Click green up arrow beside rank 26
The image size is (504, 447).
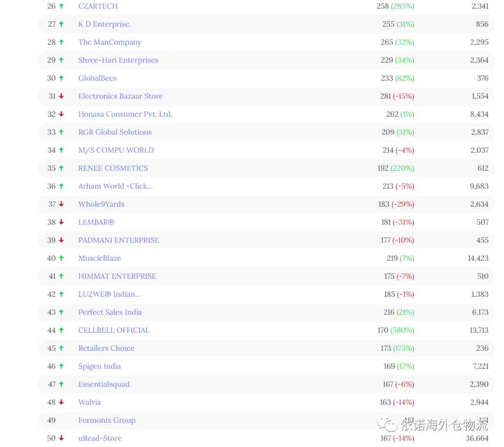point(61,6)
